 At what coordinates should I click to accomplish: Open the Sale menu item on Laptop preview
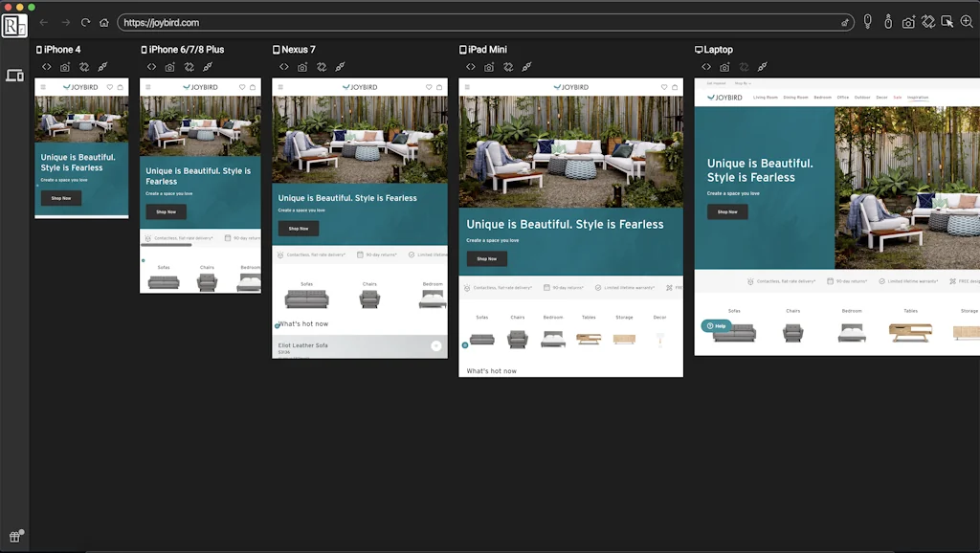897,98
